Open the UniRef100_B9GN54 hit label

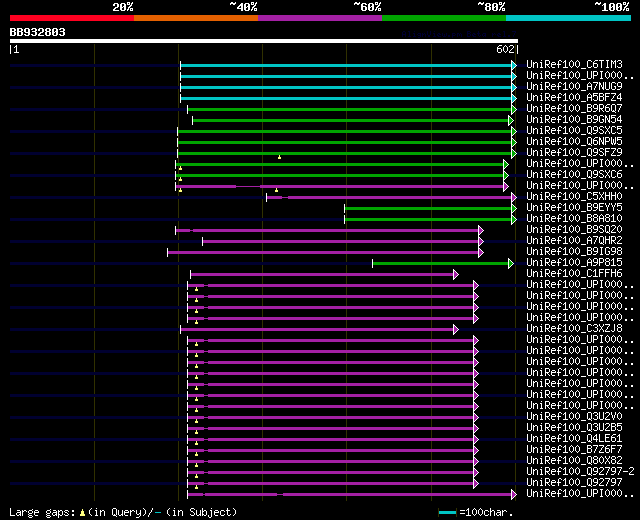tap(574, 120)
